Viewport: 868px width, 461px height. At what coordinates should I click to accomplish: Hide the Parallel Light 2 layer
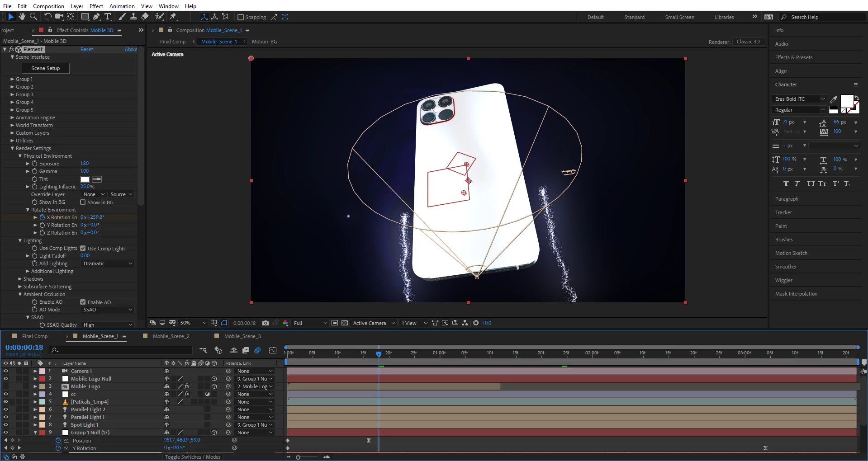(5, 409)
